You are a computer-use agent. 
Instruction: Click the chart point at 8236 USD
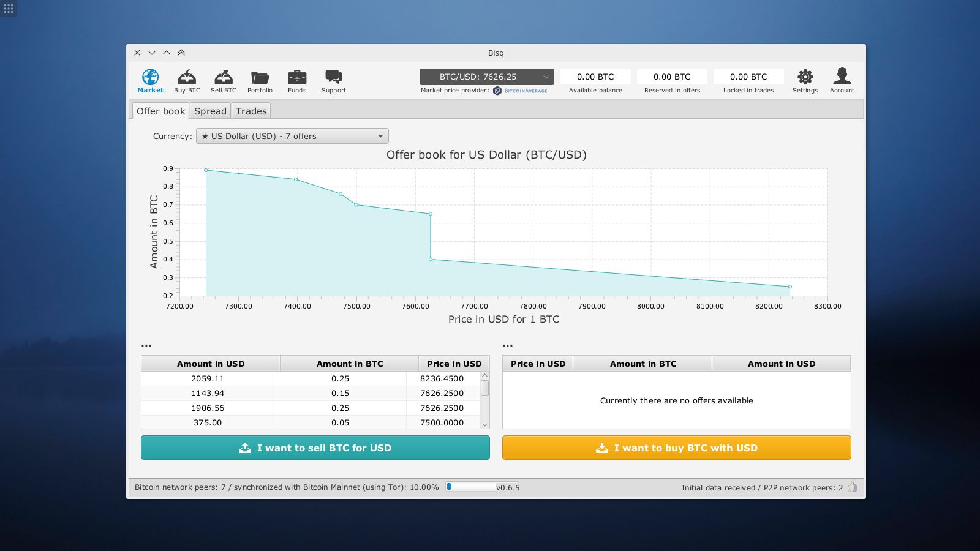pyautogui.click(x=790, y=287)
